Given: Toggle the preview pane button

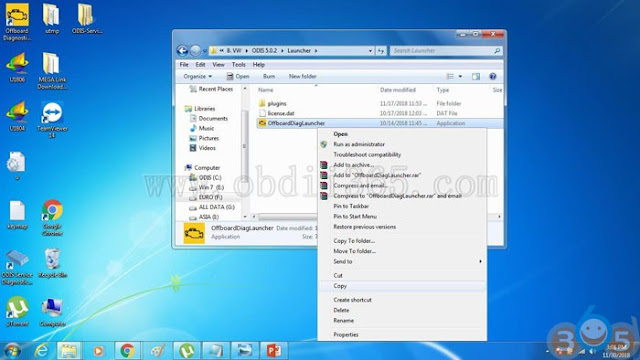Looking at the screenshot, I should pyautogui.click(x=476, y=76).
